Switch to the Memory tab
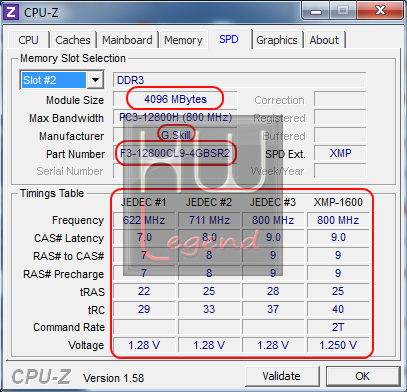407x392 pixels. point(183,40)
